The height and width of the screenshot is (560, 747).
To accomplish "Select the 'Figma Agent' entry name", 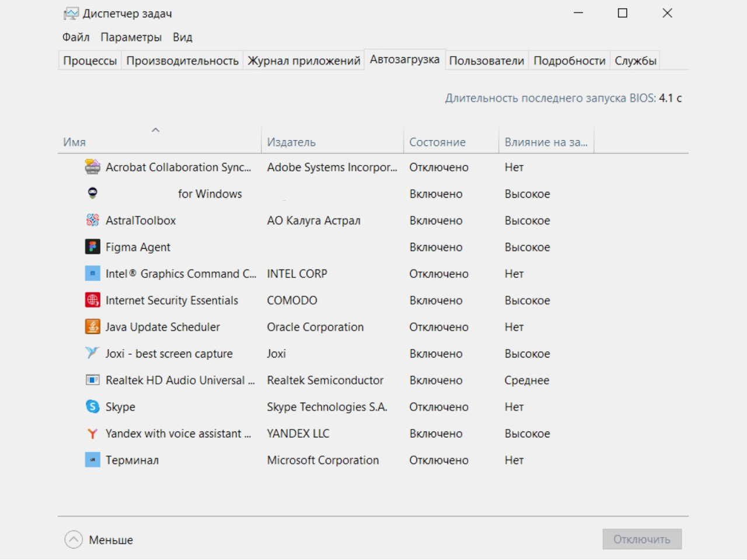I will [x=138, y=247].
